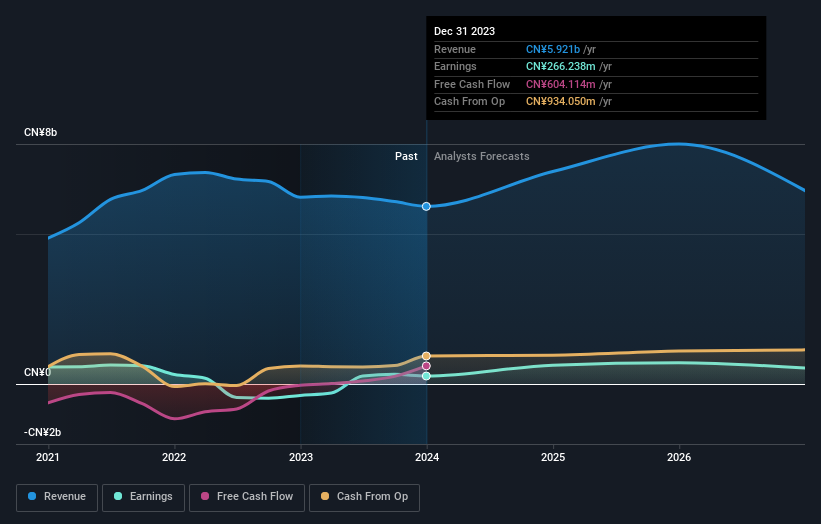Select the 2023 x-axis label
This screenshot has width=821, height=524.
coord(301,457)
